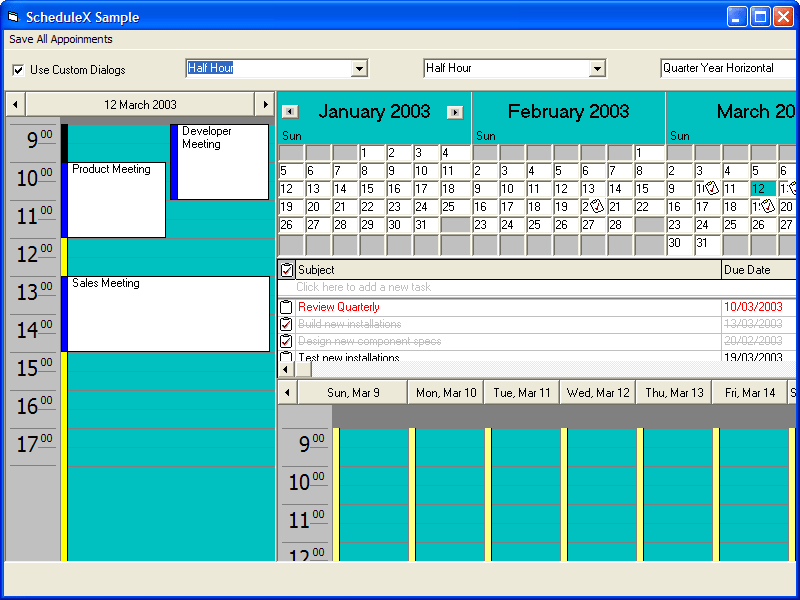Screen dimensions: 800x600
Task: Open the first Half Hour dropdown
Action: 359,68
